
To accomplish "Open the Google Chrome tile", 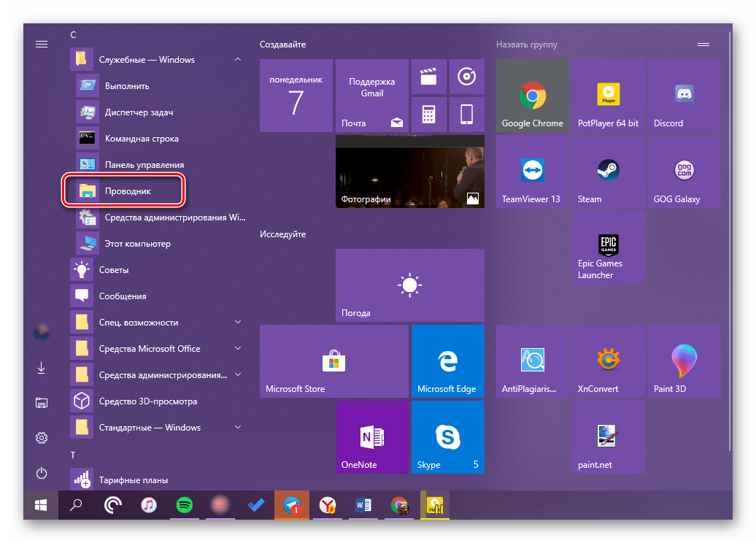I will pos(532,96).
